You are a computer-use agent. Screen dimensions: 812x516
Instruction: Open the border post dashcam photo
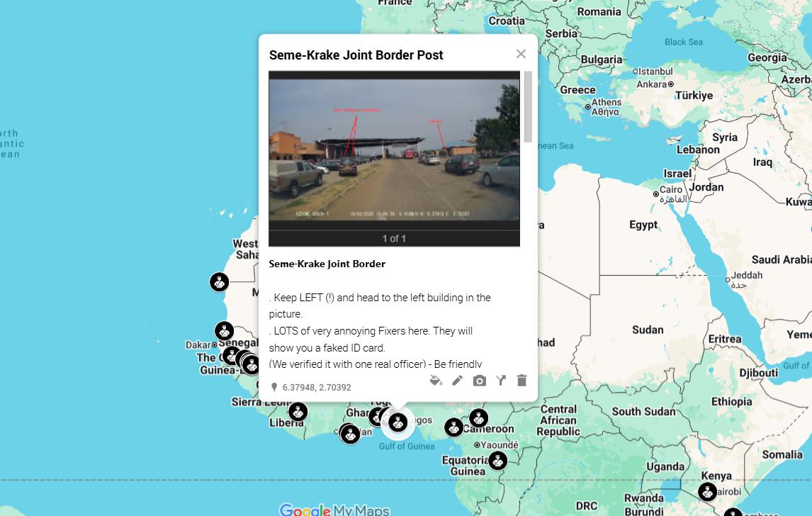tap(394, 150)
